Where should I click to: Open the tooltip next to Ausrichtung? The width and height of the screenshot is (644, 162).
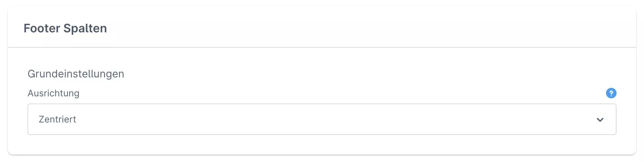[611, 93]
